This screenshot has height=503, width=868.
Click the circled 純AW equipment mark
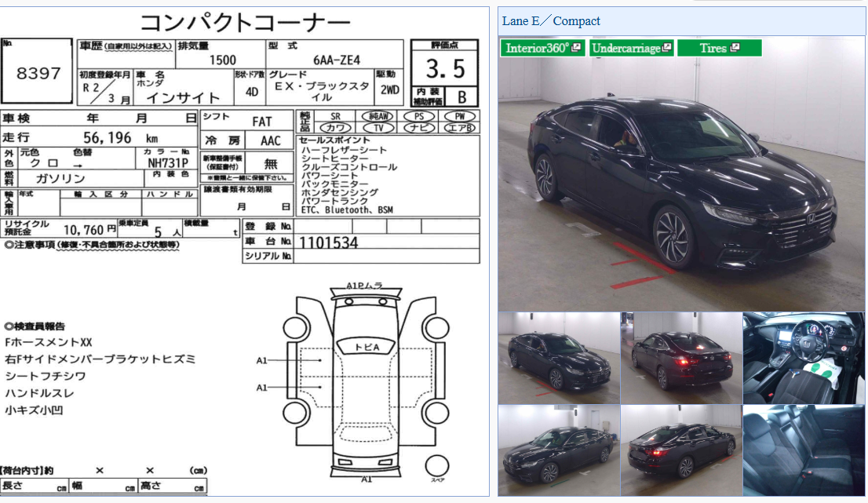(378, 116)
